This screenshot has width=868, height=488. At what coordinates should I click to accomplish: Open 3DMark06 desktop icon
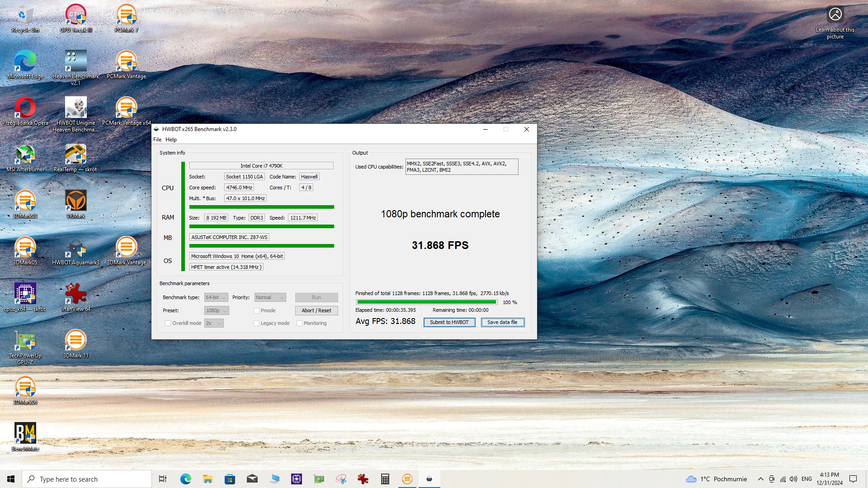click(x=25, y=391)
